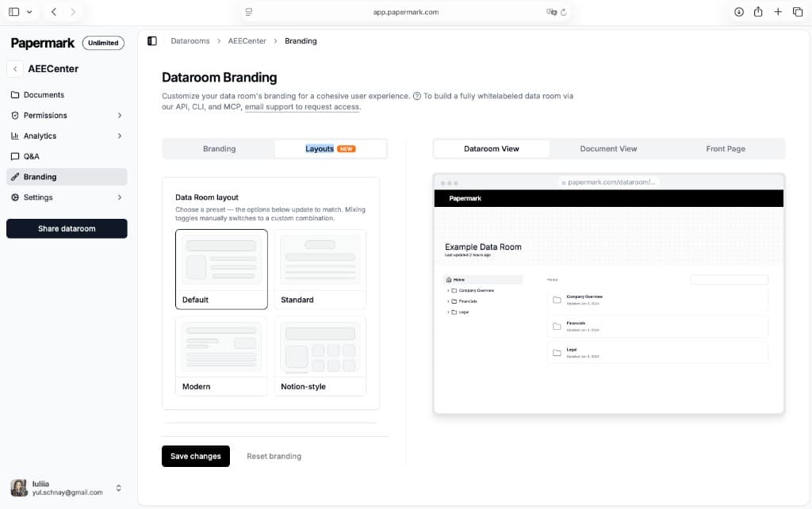The width and height of the screenshot is (812, 509).
Task: Open Financials folder card in preview
Action: [657, 326]
